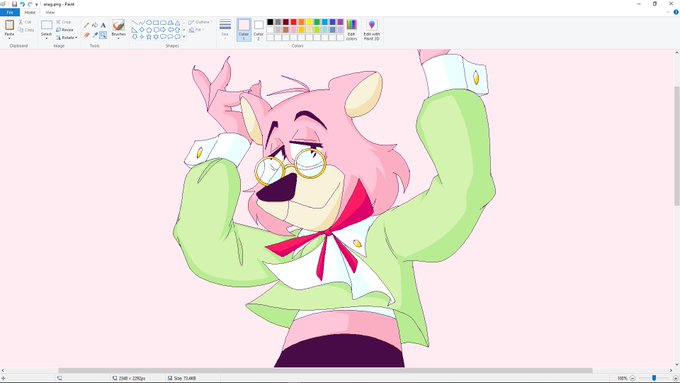Select the Magnifier tool
This screenshot has height=383, width=680.
(103, 35)
